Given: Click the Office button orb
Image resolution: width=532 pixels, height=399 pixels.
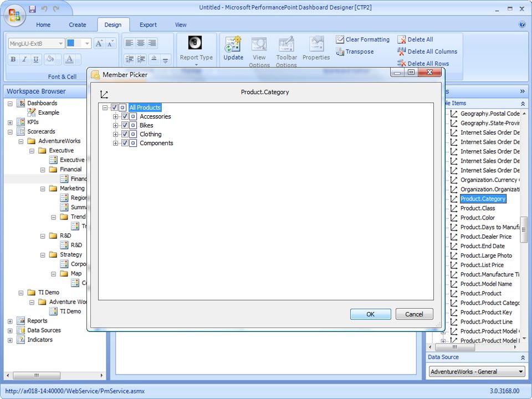Looking at the screenshot, I should click(x=14, y=16).
